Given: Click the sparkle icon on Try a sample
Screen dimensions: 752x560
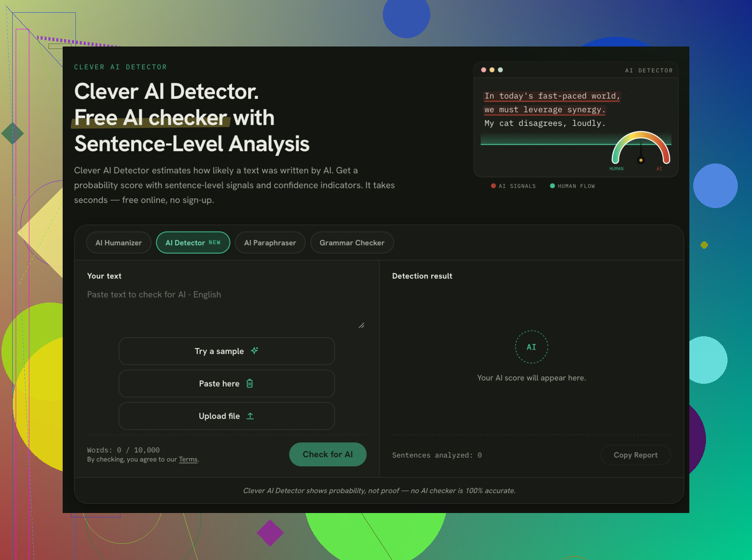Looking at the screenshot, I should pyautogui.click(x=255, y=350).
